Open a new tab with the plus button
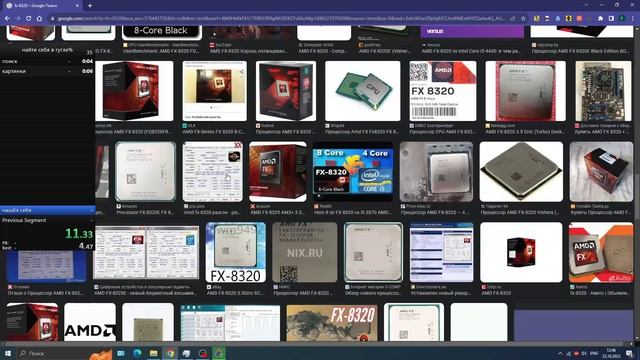This screenshot has height=360, width=640. [x=90, y=6]
